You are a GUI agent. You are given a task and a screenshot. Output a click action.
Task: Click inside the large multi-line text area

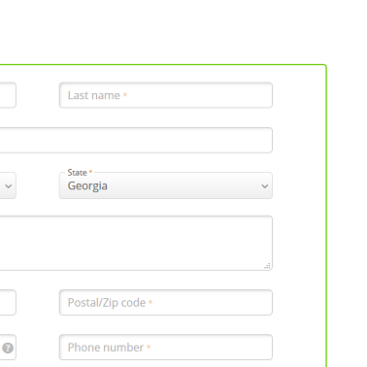[x=136, y=243]
